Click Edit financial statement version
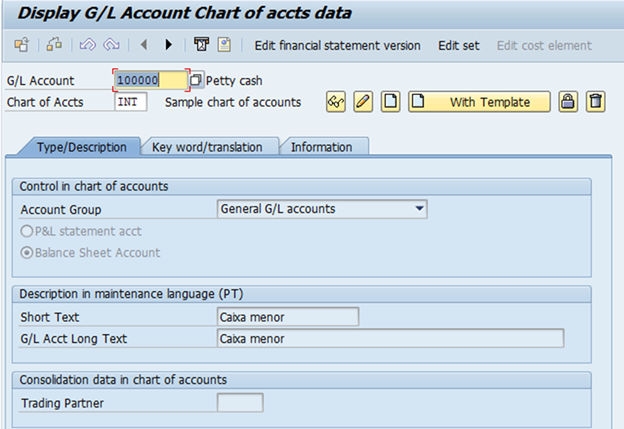This screenshot has height=429, width=624. pos(337,45)
